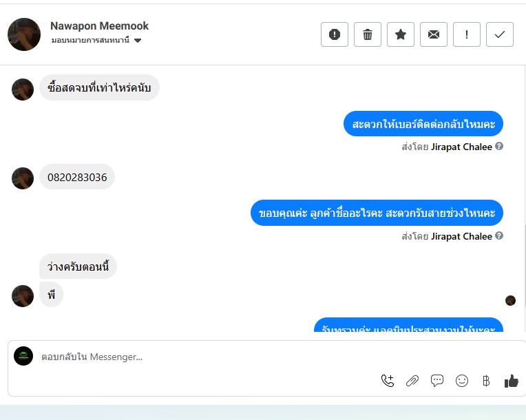Screen dimensions: 526x420
Task: Show info for first Jirapat Chalee sender
Action: coord(499,146)
